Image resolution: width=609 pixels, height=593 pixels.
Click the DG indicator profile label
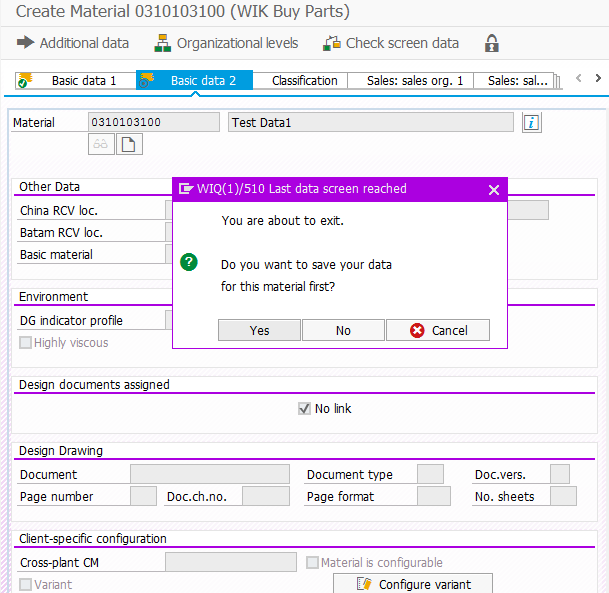(x=71, y=321)
